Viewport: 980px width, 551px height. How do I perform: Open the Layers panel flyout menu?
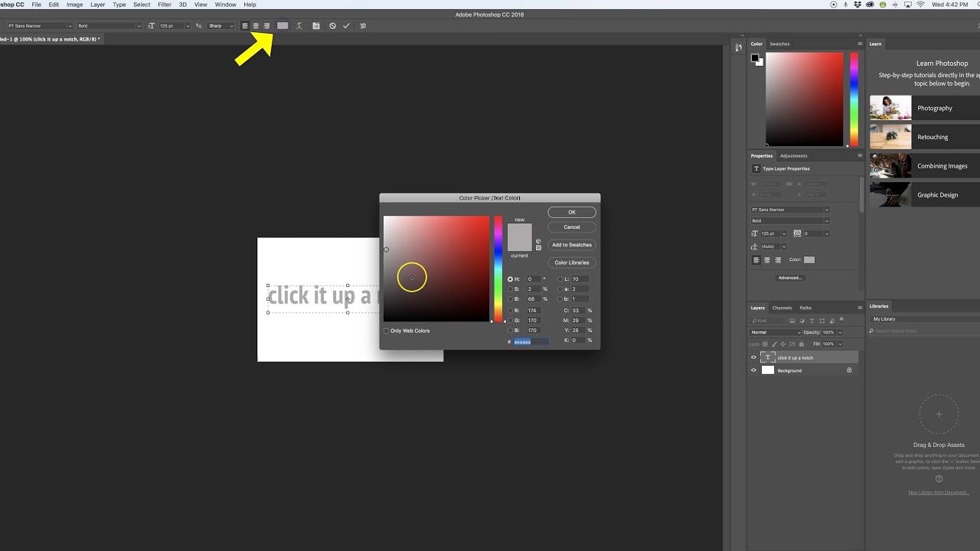(860, 308)
